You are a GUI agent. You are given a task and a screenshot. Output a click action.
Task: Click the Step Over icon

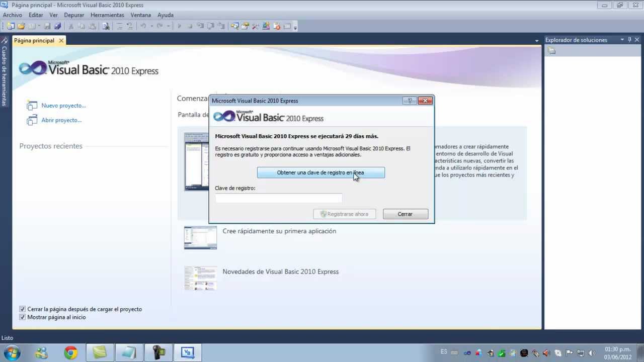[211, 26]
